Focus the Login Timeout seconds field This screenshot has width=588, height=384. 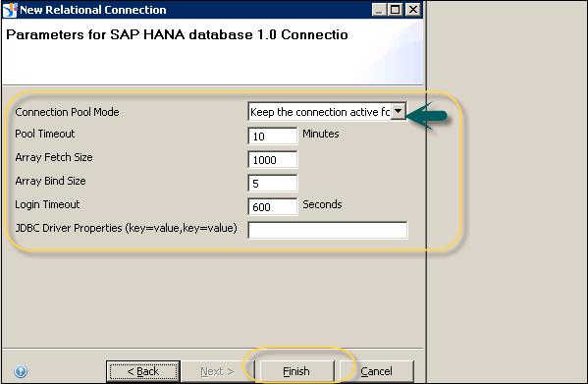click(x=273, y=206)
